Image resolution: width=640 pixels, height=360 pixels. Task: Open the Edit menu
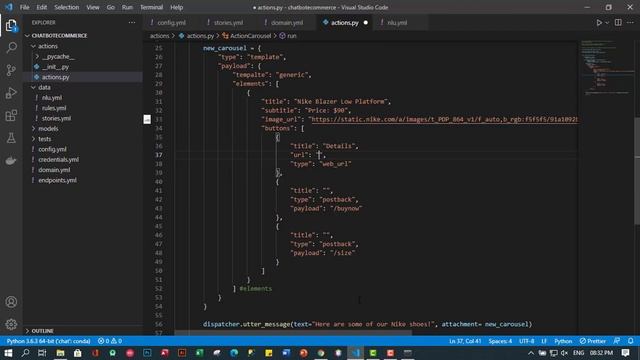pos(42,7)
